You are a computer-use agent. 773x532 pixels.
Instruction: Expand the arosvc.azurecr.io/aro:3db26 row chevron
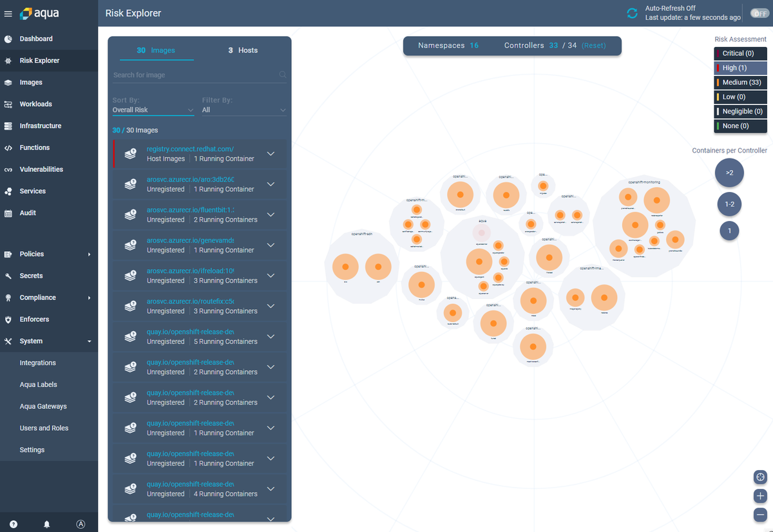271,184
